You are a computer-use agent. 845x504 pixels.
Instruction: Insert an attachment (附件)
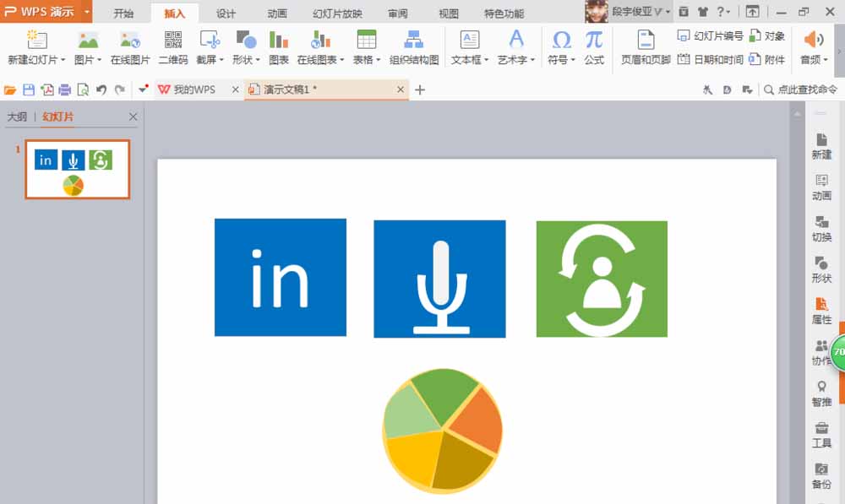click(767, 59)
